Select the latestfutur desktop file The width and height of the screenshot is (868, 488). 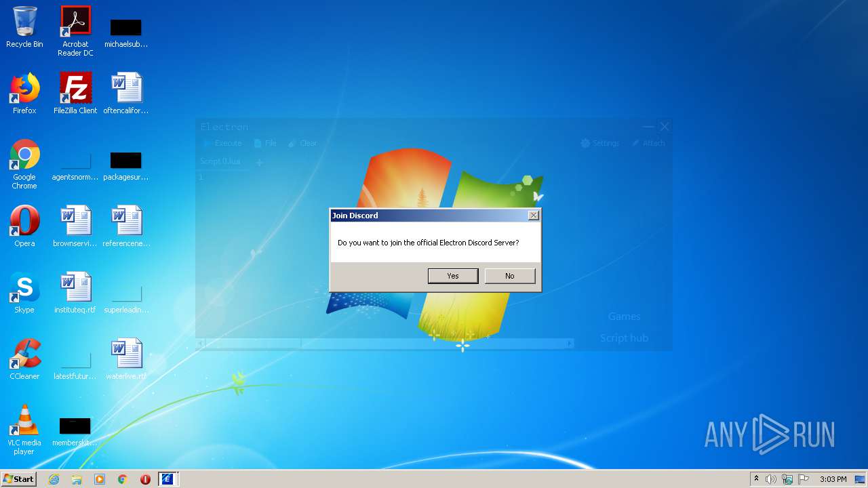click(75, 365)
